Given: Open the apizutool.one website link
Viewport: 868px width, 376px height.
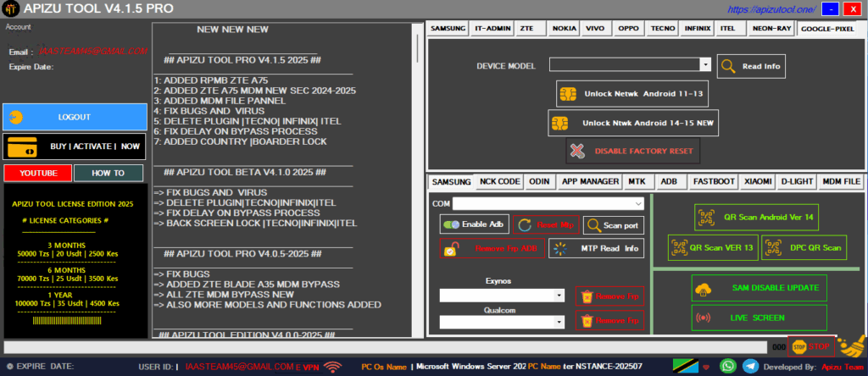Looking at the screenshot, I should [x=759, y=9].
